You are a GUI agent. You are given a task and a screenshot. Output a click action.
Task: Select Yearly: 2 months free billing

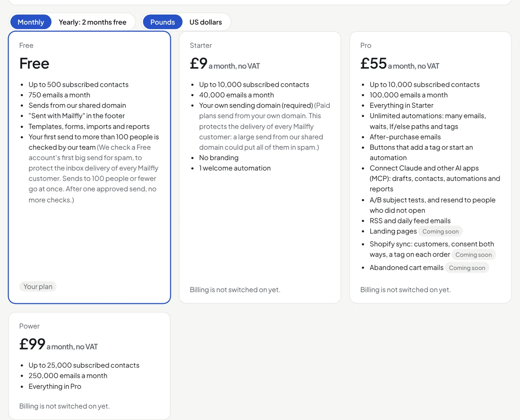tap(92, 22)
